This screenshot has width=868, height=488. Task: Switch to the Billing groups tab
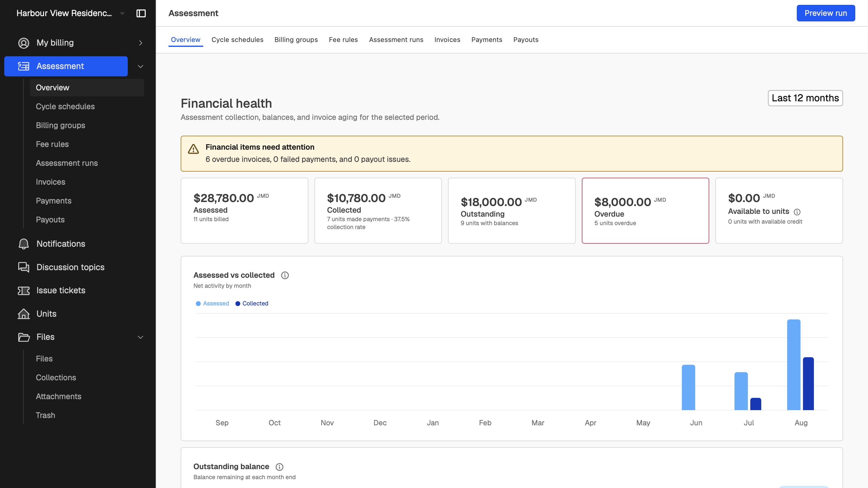[296, 40]
